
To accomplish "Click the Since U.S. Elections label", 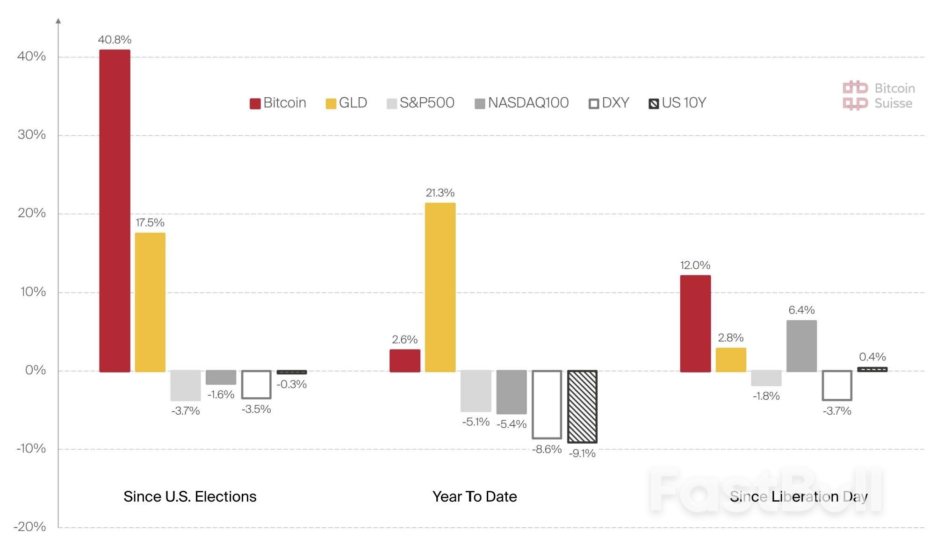I will [x=190, y=496].
